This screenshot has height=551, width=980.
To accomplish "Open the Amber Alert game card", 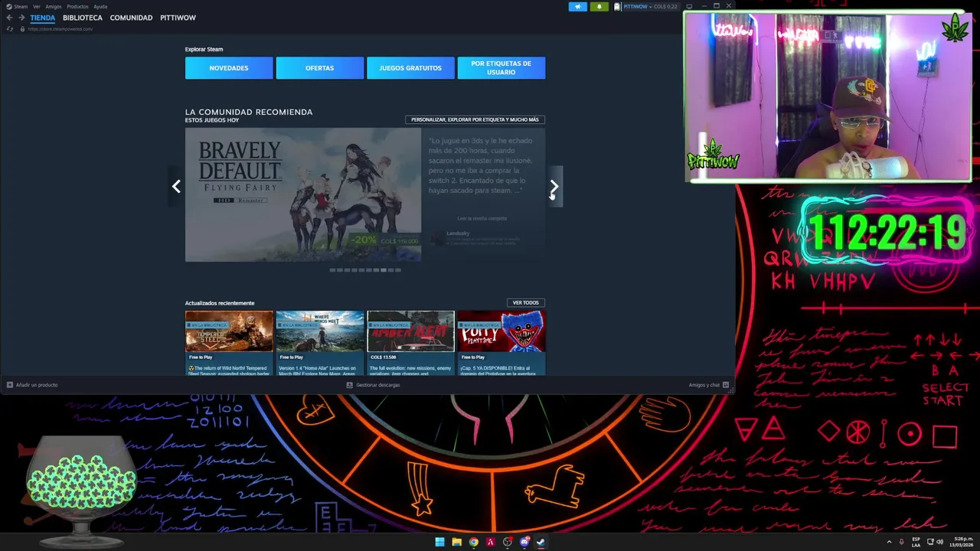I will [x=410, y=342].
